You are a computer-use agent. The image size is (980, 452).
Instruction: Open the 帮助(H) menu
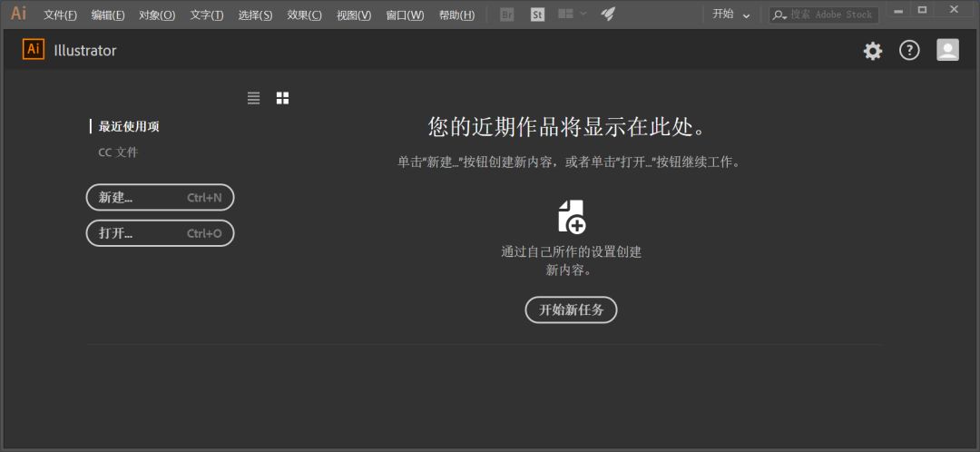click(456, 15)
